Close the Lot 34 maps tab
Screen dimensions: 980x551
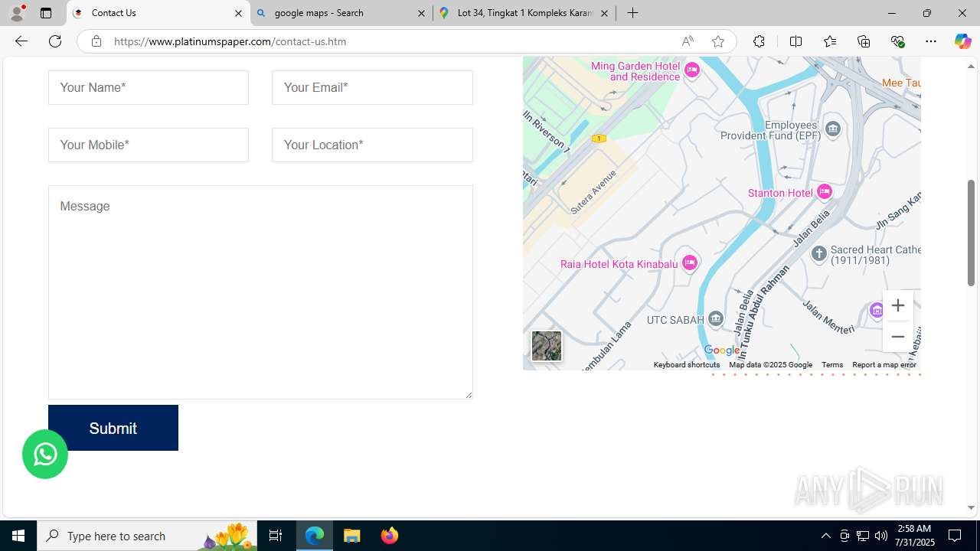point(604,13)
